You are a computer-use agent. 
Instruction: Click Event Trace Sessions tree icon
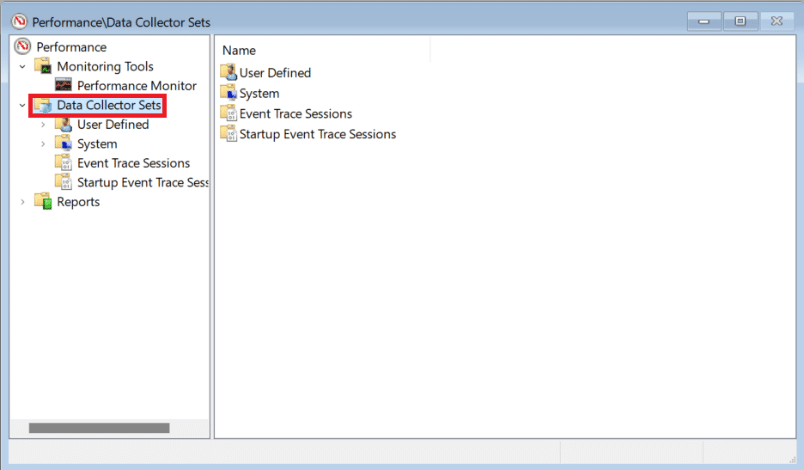[63, 163]
